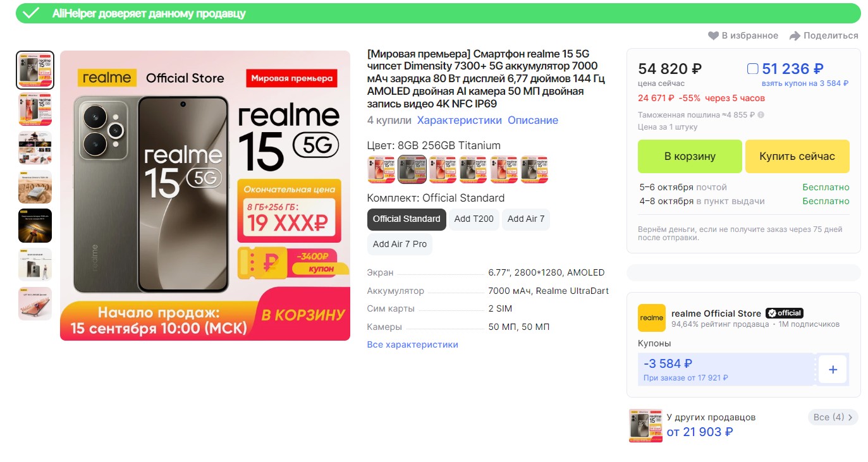Choose the Add Air 7 Pro option
The image size is (868, 462).
pos(400,245)
